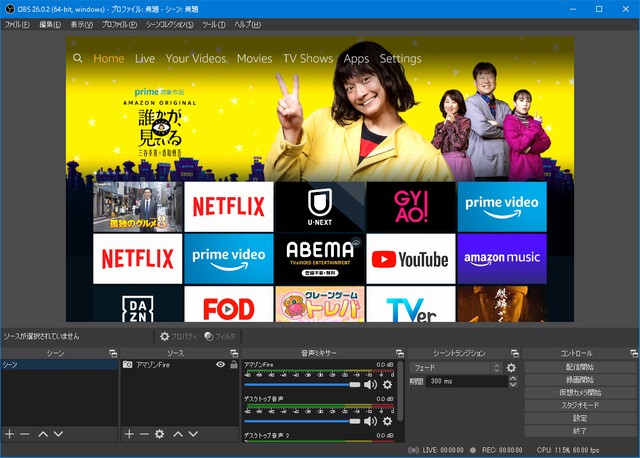Click 配信開始 to start streaming
Screen dimensions: 640x458
(580, 367)
